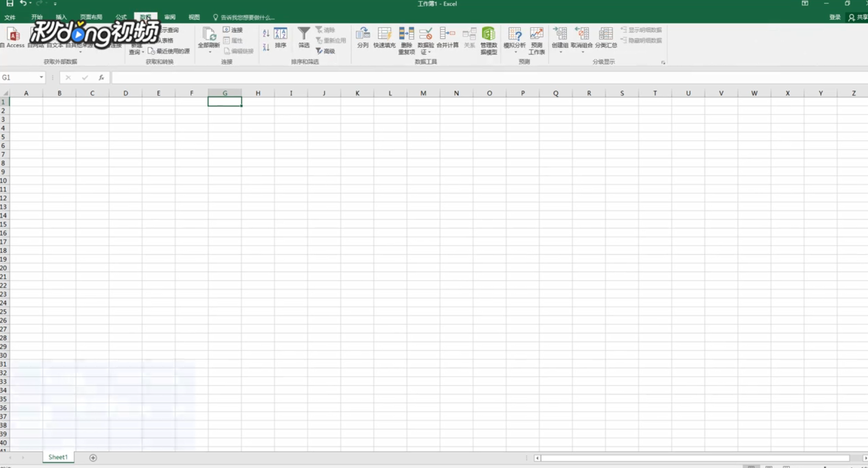
Task: Switch to Page Layout (页面布局) tab
Action: coord(91,17)
